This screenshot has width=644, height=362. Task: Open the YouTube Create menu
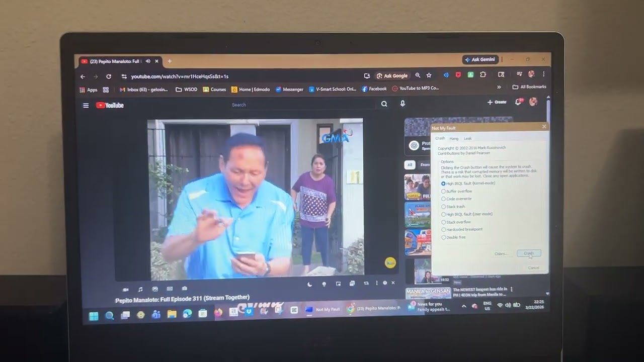tap(497, 102)
